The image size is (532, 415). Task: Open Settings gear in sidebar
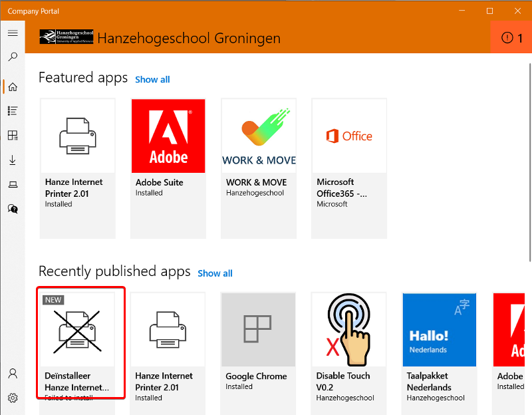click(x=12, y=398)
